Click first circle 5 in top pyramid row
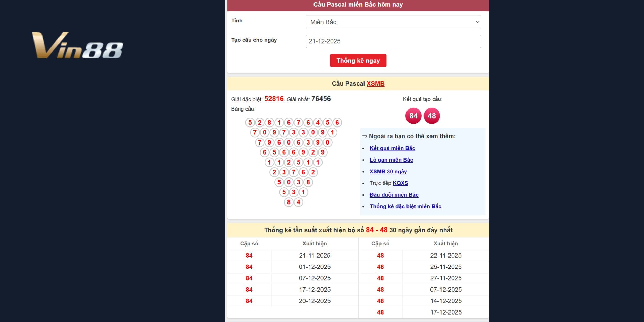Viewport: 644px width, 322px height. tap(250, 123)
